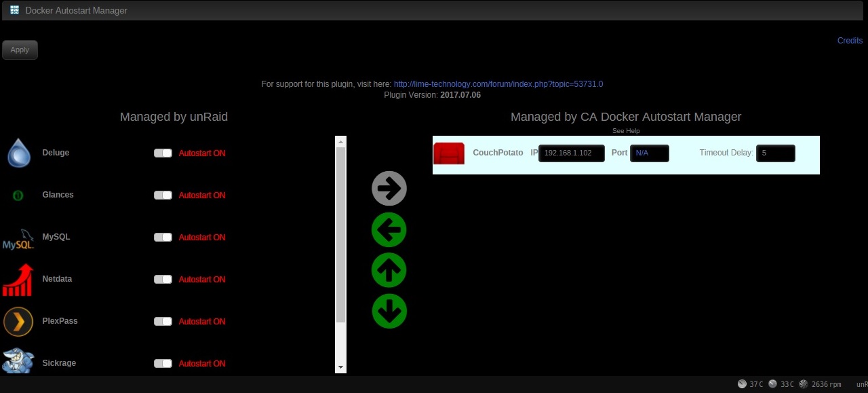Viewport: 868px width, 393px height.
Task: Click MySQL's Autostart ON label
Action: (202, 238)
